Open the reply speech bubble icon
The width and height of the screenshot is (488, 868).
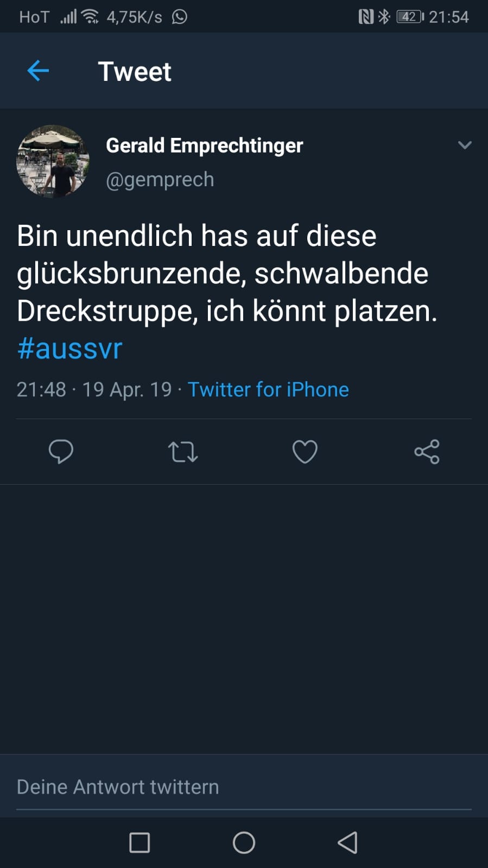click(x=61, y=452)
